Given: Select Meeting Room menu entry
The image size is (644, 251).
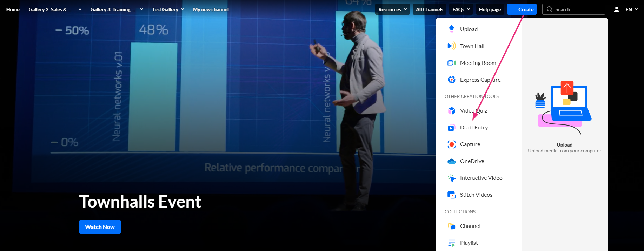Looking at the screenshot, I should [x=479, y=63].
